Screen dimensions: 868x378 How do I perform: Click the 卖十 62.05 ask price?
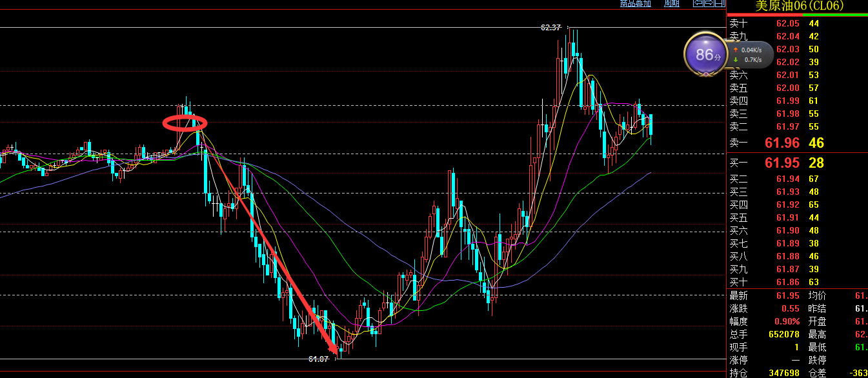click(787, 23)
